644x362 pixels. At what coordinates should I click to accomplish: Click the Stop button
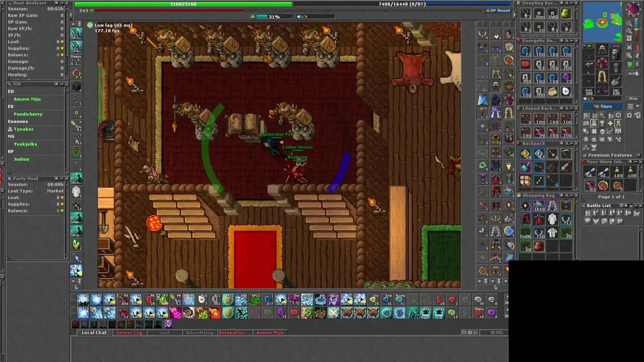pyautogui.click(x=633, y=99)
